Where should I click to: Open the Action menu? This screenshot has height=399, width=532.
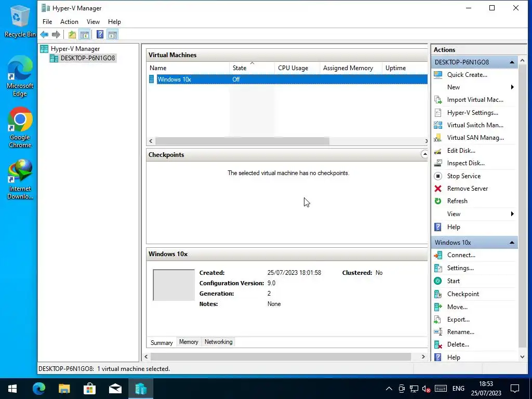point(69,22)
